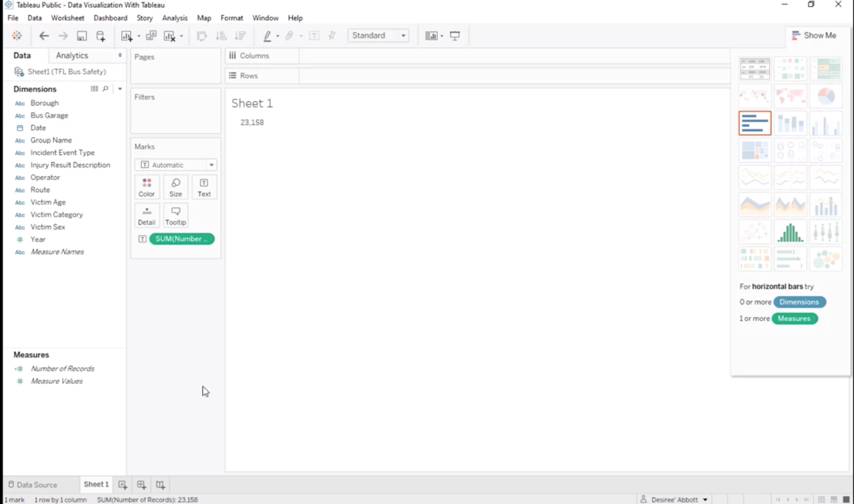The width and height of the screenshot is (854, 504).
Task: Open the Dashboard menu
Action: (x=111, y=18)
